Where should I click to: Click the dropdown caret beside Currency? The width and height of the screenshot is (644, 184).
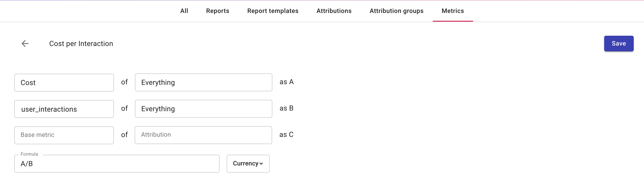[261, 164]
